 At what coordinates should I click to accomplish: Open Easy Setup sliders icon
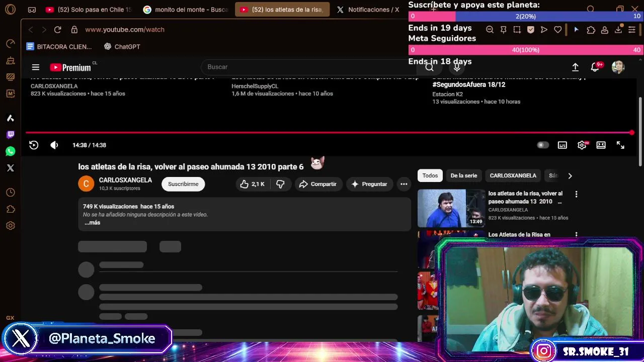coord(632,30)
